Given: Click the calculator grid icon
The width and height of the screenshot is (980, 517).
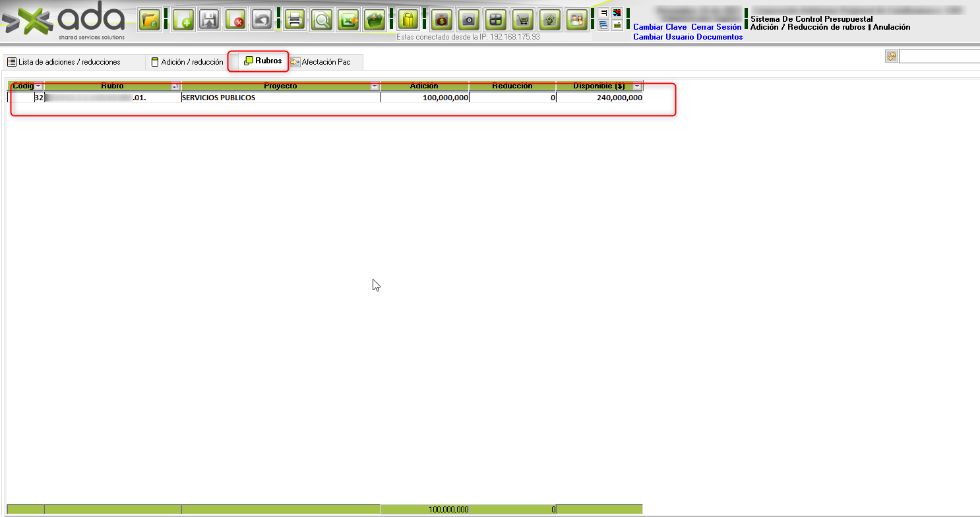Looking at the screenshot, I should pyautogui.click(x=495, y=20).
